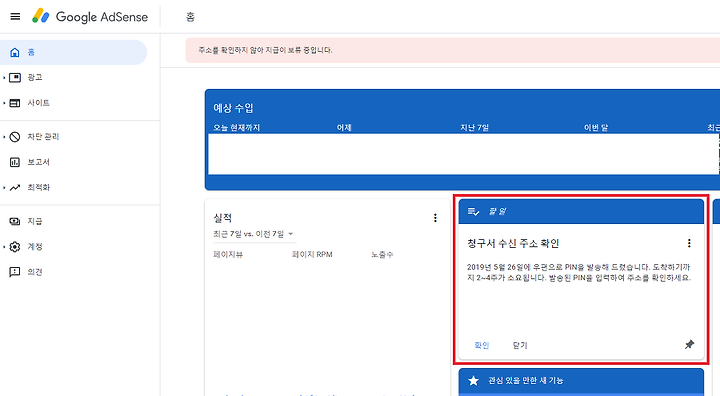Open 계정 in the sidebar
This screenshot has width=720, height=396.
(x=35, y=247)
